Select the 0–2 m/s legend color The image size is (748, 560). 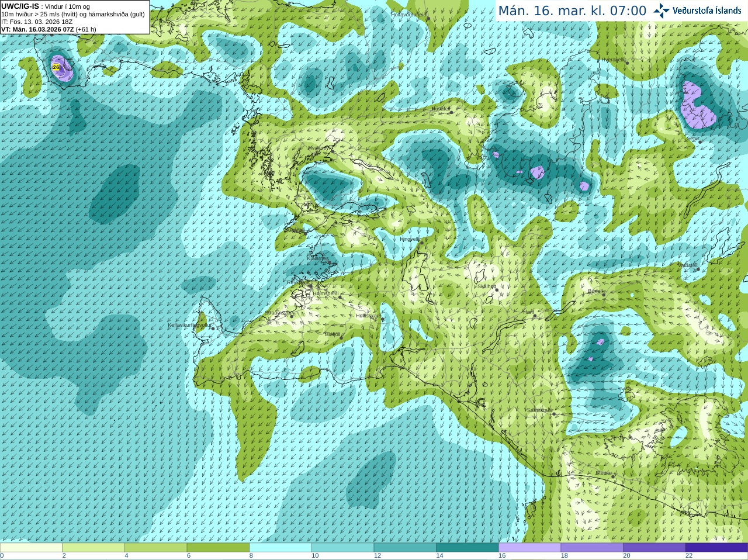click(31, 548)
